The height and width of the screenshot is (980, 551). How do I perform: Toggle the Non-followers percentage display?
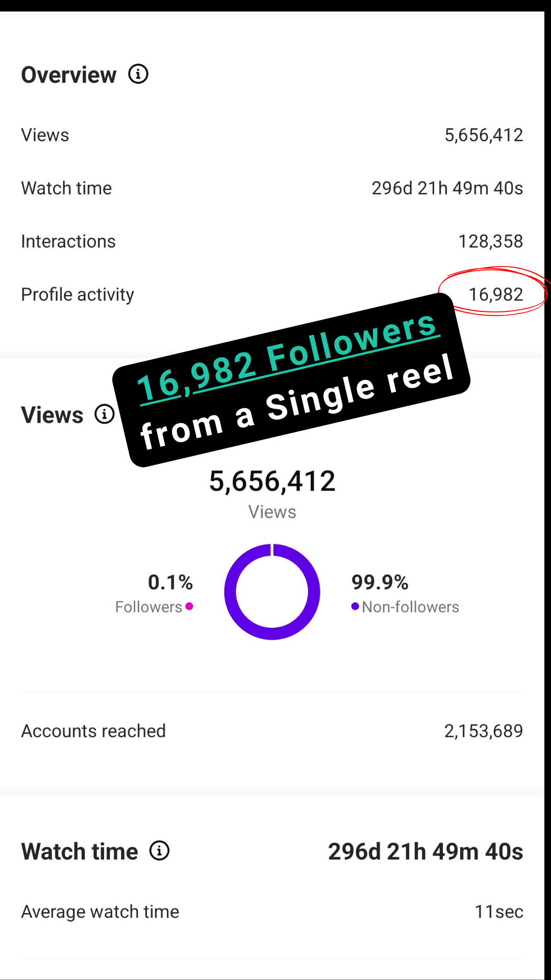[380, 582]
